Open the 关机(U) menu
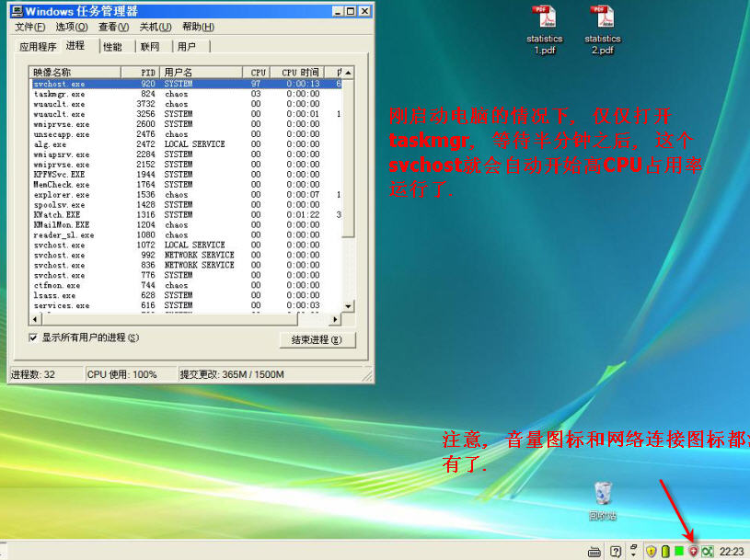 point(156,27)
